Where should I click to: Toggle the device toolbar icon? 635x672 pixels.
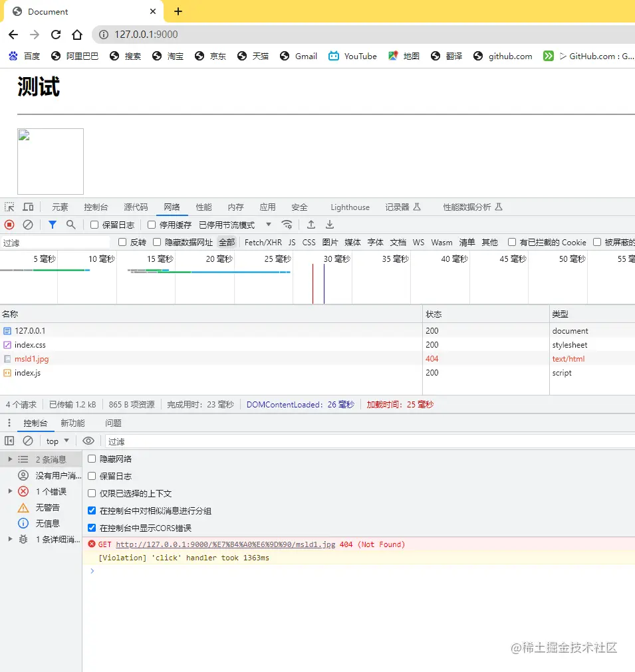(29, 207)
